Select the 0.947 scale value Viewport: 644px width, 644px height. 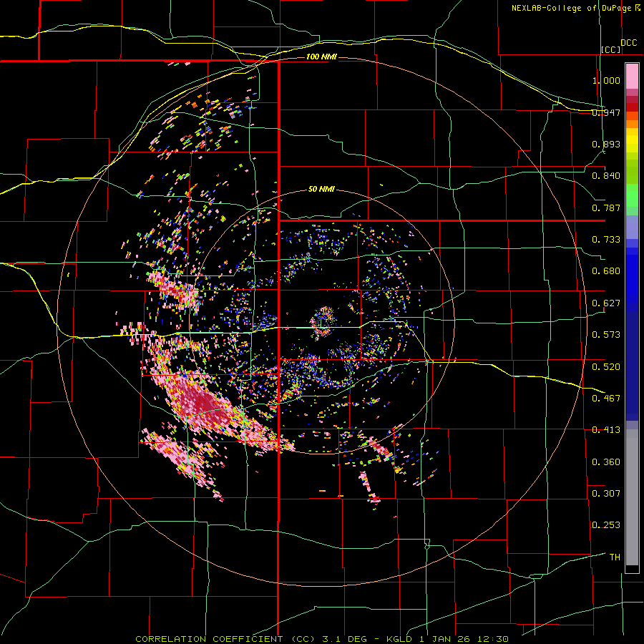(x=606, y=112)
